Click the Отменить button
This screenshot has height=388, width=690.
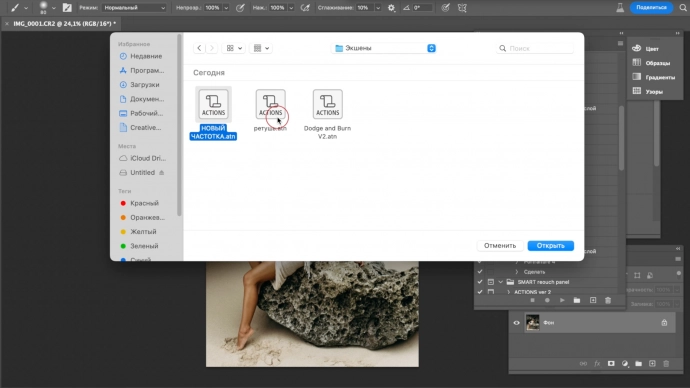(x=500, y=245)
